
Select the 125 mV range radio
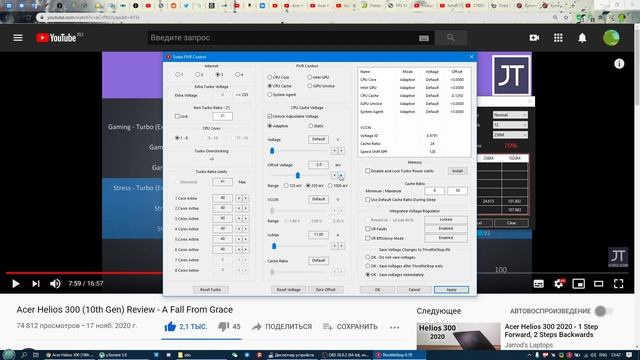(286, 185)
